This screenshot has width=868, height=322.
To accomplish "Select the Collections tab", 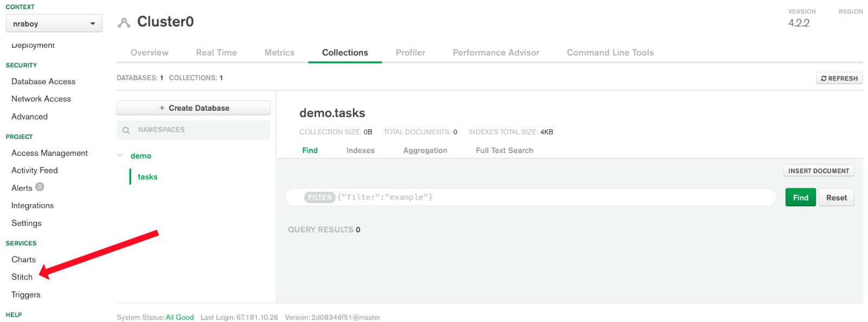I will [x=345, y=53].
